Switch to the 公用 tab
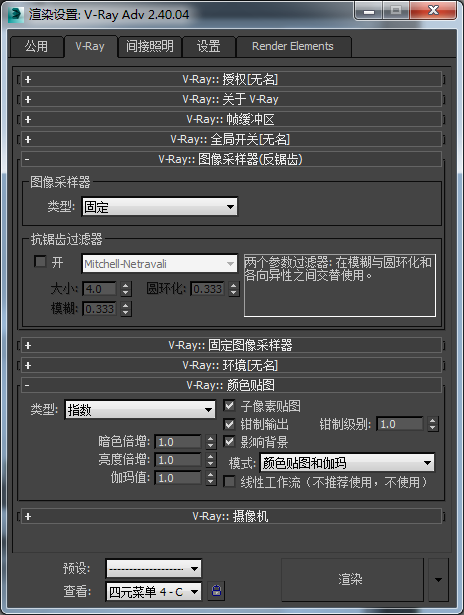This screenshot has height=615, width=464. pos(36,47)
